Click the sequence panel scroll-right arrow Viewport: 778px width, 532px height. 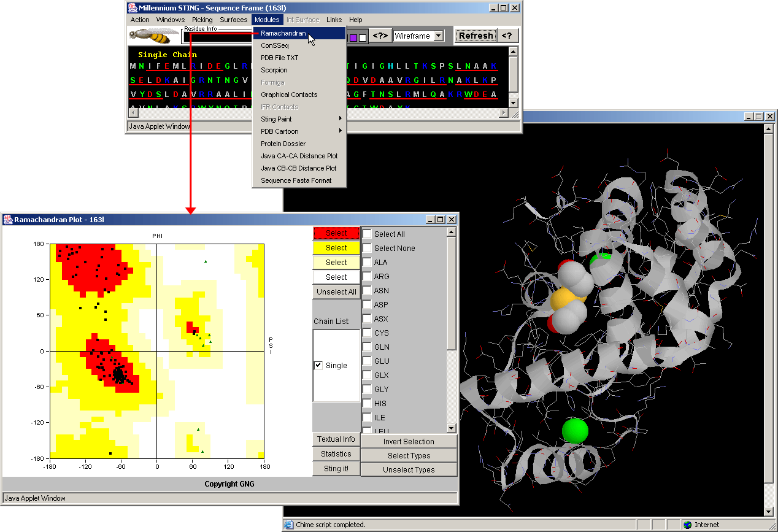tap(504, 113)
